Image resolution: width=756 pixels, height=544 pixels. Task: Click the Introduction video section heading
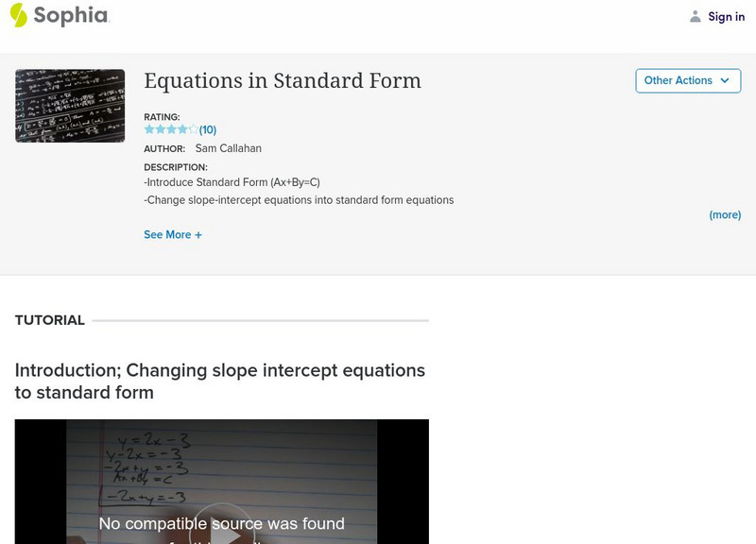click(220, 381)
